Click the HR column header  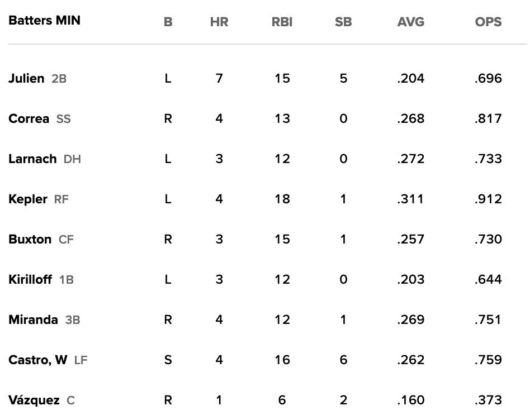pyautogui.click(x=219, y=22)
